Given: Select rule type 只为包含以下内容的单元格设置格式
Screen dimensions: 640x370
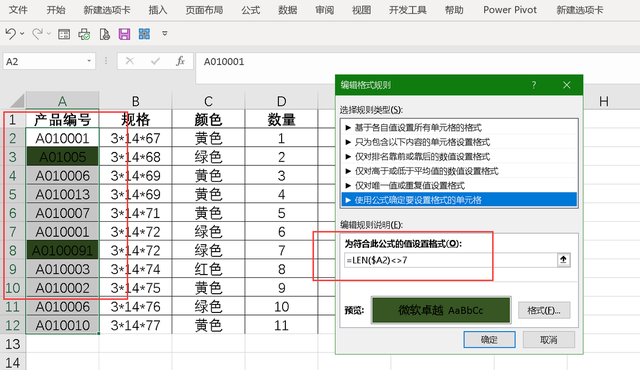Looking at the screenshot, I should tap(459, 142).
